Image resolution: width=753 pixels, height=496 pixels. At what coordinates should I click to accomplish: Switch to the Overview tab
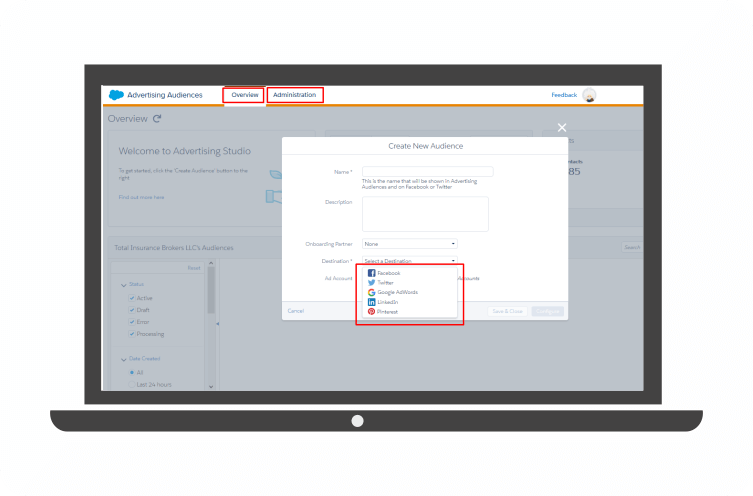click(x=244, y=95)
